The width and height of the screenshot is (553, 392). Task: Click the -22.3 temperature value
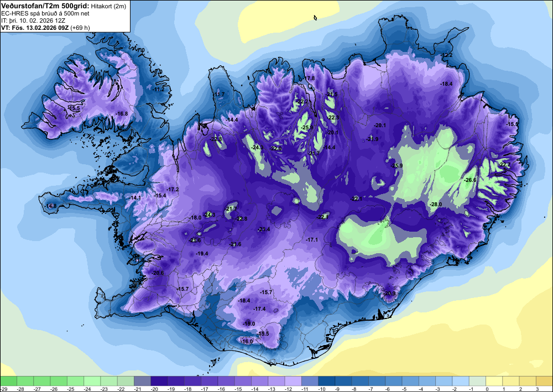pyautogui.click(x=333, y=118)
